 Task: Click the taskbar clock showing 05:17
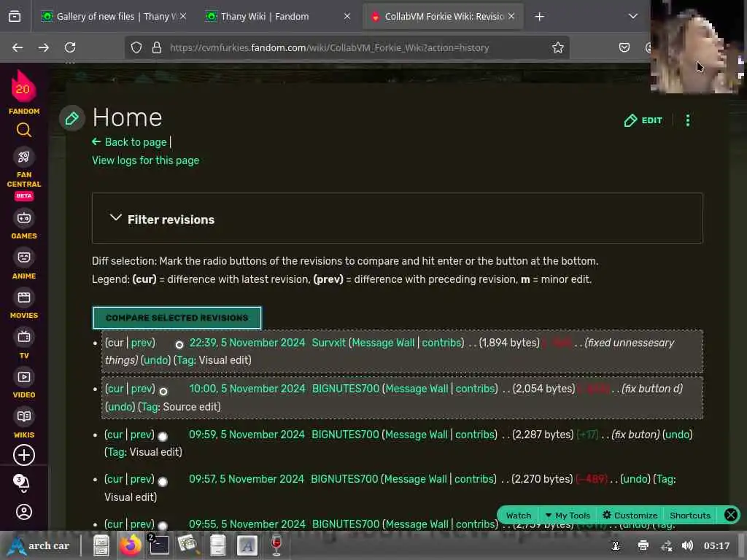(716, 545)
